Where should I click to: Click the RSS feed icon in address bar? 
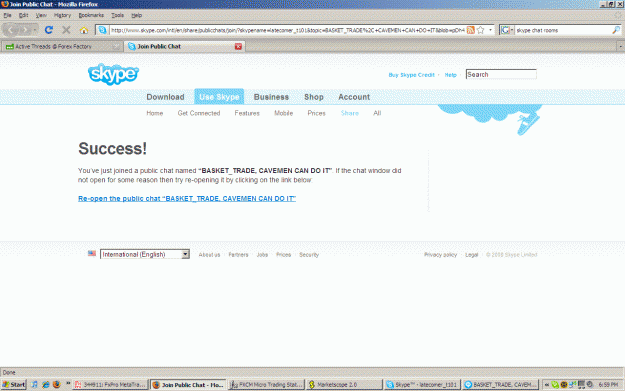click(471, 30)
